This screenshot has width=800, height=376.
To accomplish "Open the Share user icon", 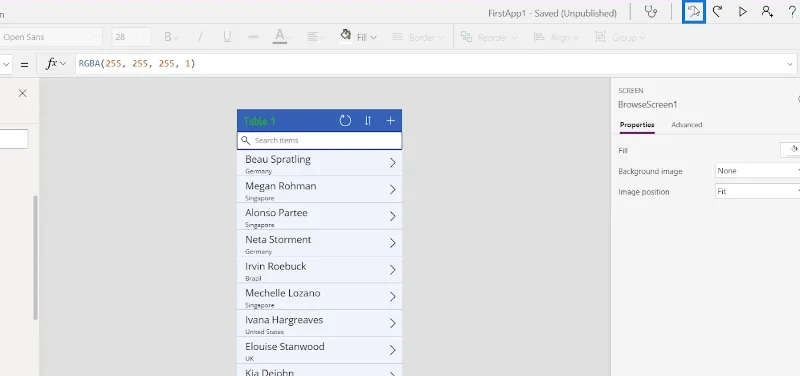I will click(767, 12).
